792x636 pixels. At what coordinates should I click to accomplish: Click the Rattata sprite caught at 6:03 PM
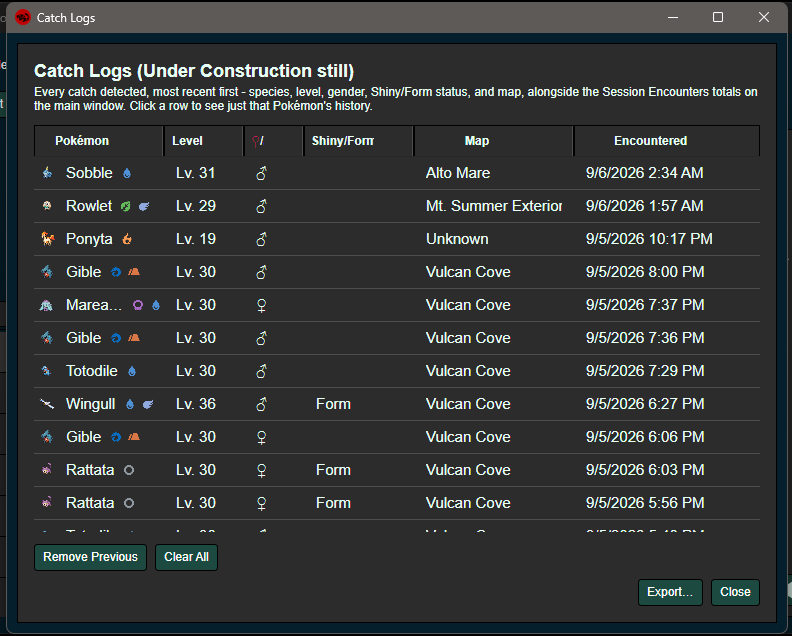pos(47,470)
